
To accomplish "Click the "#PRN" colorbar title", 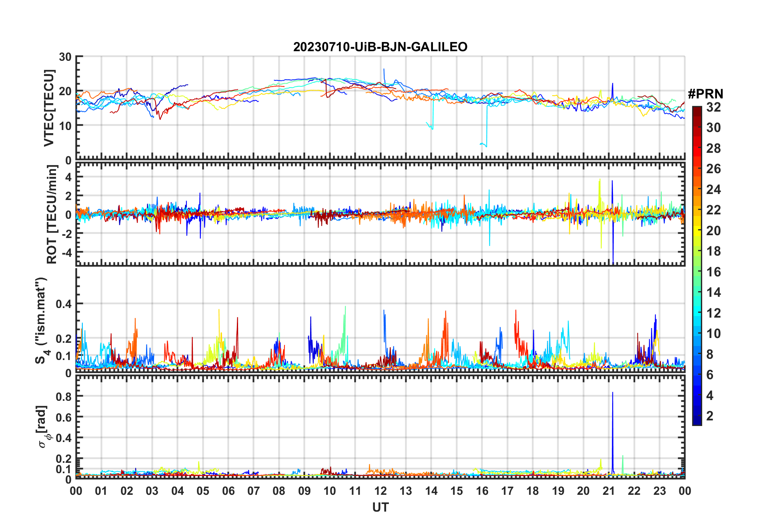I will (x=705, y=94).
